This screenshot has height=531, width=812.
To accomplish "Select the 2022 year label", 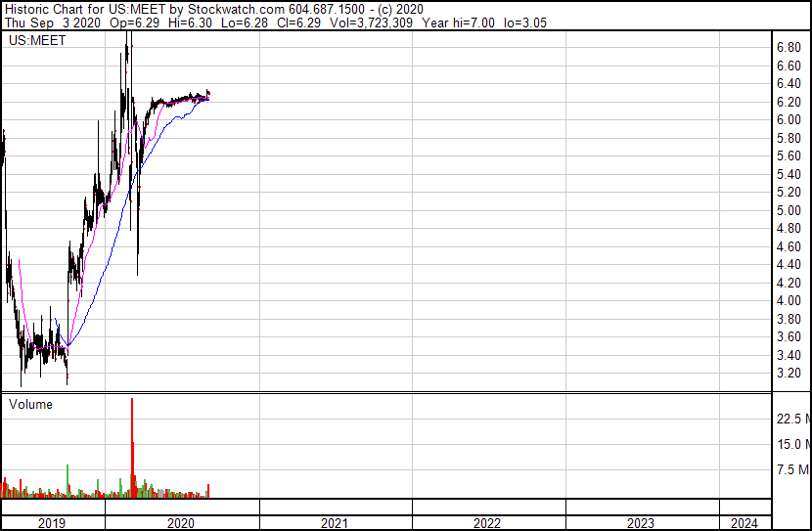I will 487,523.
